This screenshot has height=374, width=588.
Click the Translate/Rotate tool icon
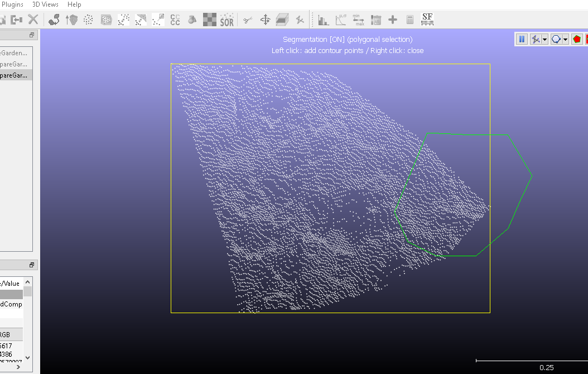[265, 20]
